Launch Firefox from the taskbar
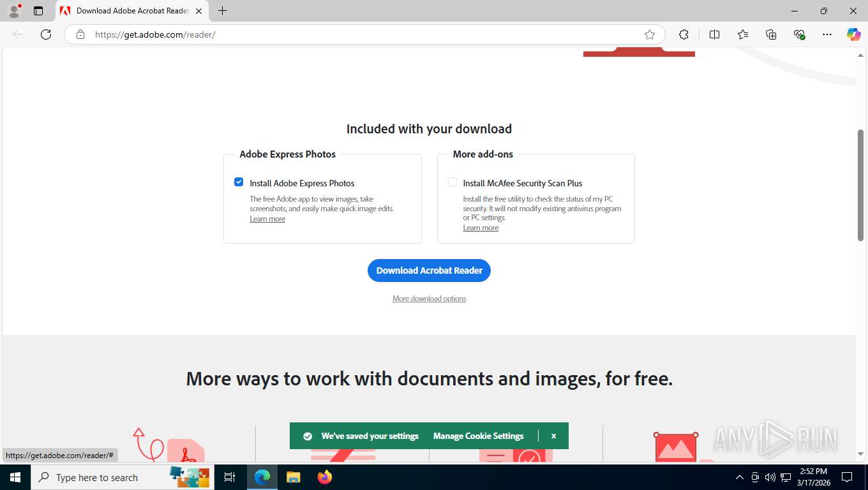The height and width of the screenshot is (490, 868). pyautogui.click(x=324, y=477)
